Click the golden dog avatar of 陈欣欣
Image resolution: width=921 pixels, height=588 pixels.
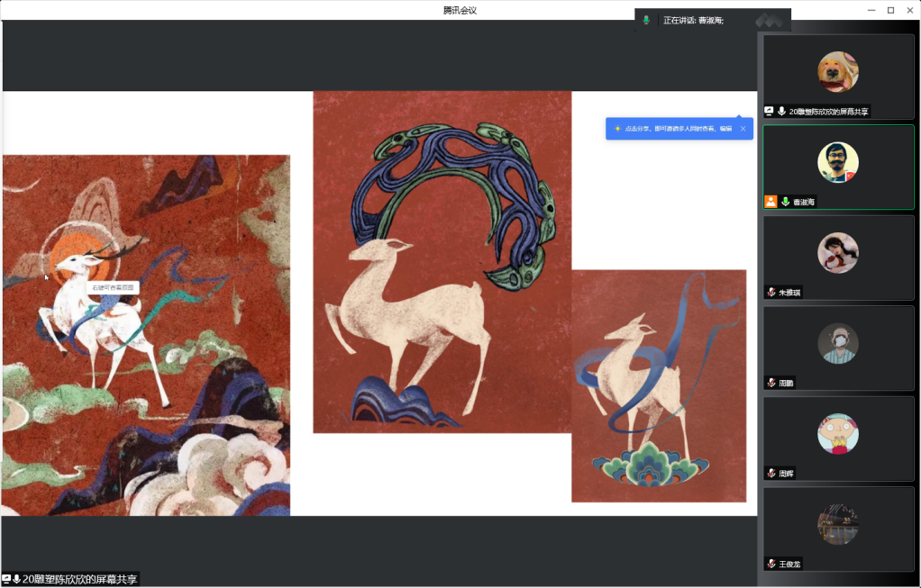837,72
